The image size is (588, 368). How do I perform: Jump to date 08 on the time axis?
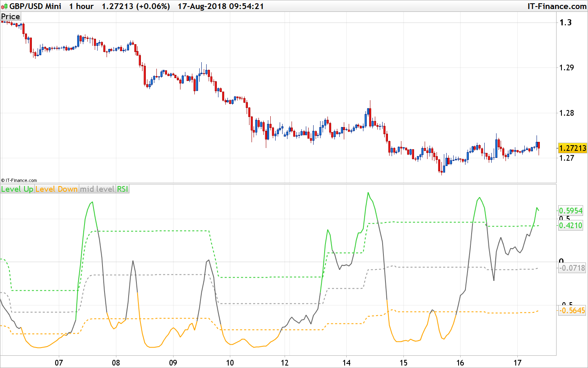116,363
